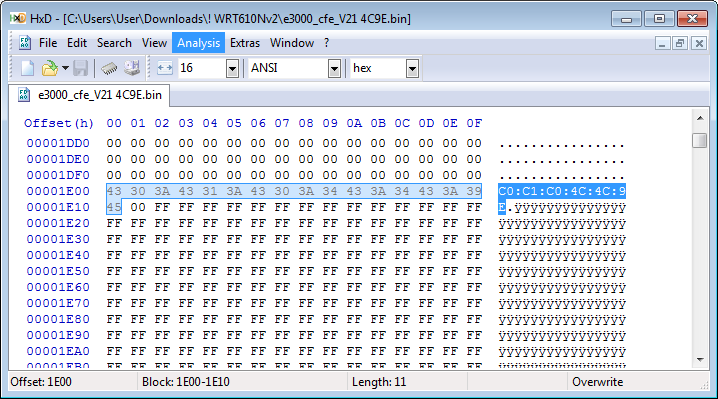Open the Search menu
The height and width of the screenshot is (399, 718).
[x=114, y=43]
